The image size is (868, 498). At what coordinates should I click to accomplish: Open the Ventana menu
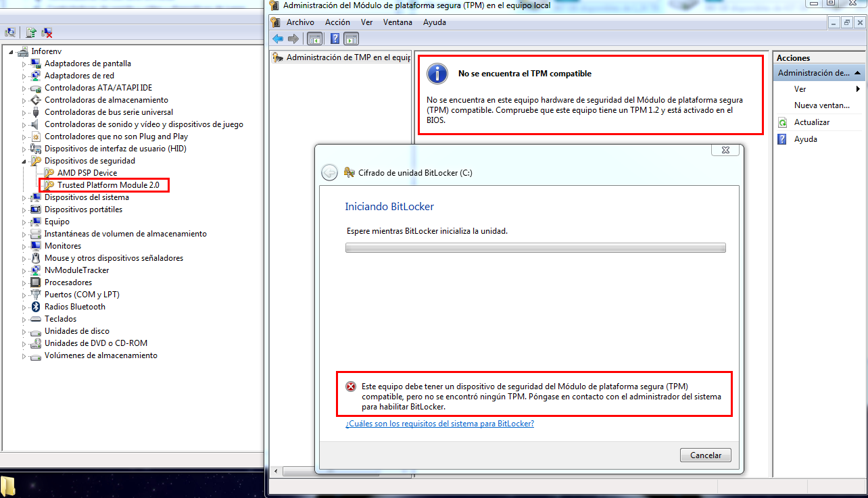[x=397, y=22]
